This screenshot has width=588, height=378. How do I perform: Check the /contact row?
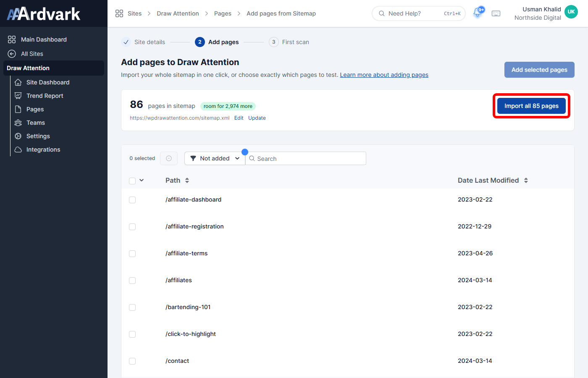tap(132, 361)
